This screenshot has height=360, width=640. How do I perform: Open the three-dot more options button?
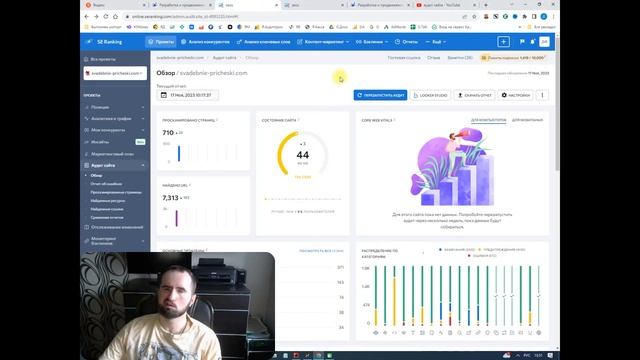(542, 95)
